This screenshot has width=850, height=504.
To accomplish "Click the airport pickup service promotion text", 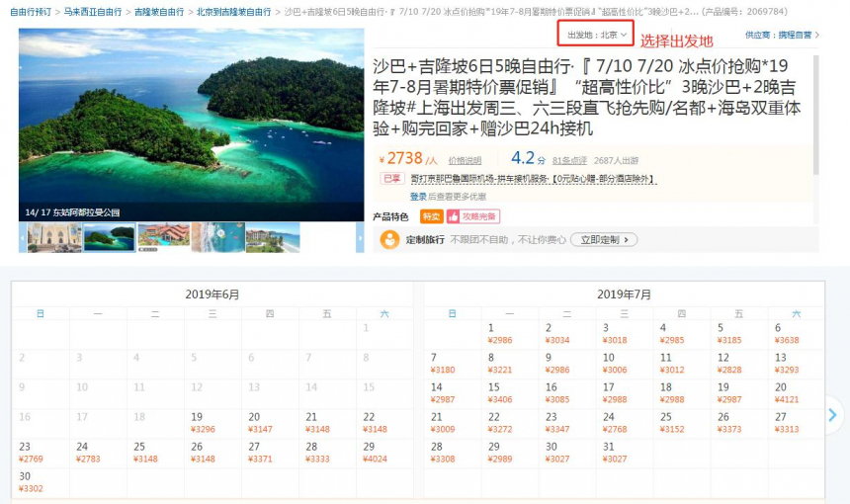I will coord(533,178).
